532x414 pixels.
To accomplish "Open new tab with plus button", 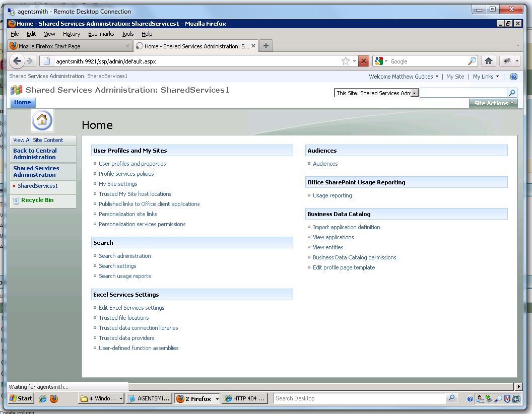I will click(266, 46).
